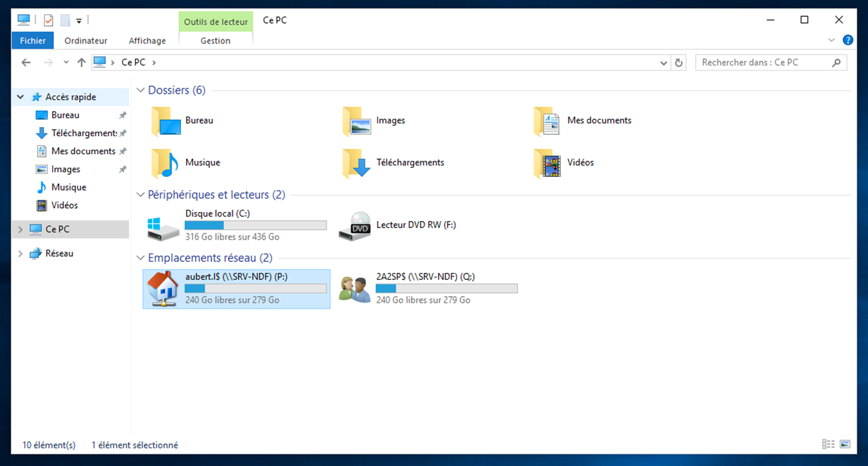Viewport: 868px width, 466px height.
Task: Click the Disque local (C:) capacity bar
Action: point(255,226)
